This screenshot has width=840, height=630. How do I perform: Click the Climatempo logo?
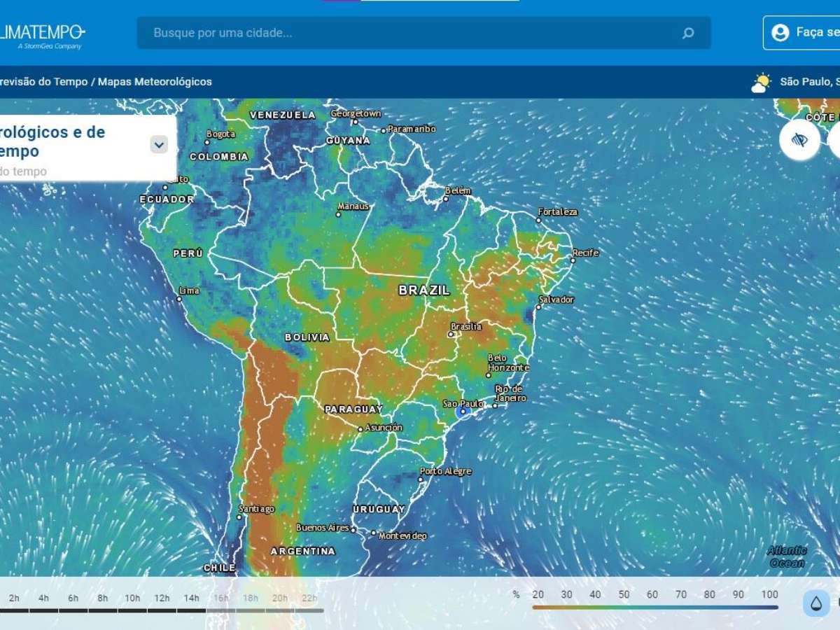point(42,34)
